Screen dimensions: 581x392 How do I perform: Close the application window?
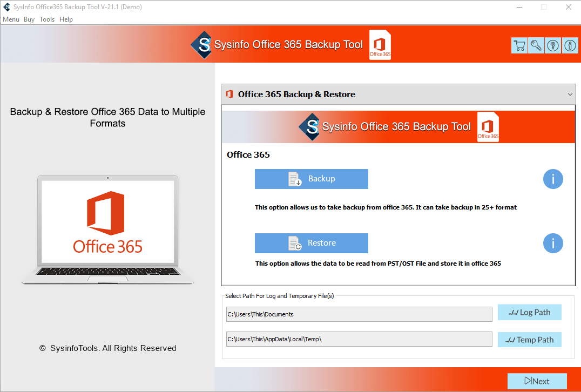[569, 7]
